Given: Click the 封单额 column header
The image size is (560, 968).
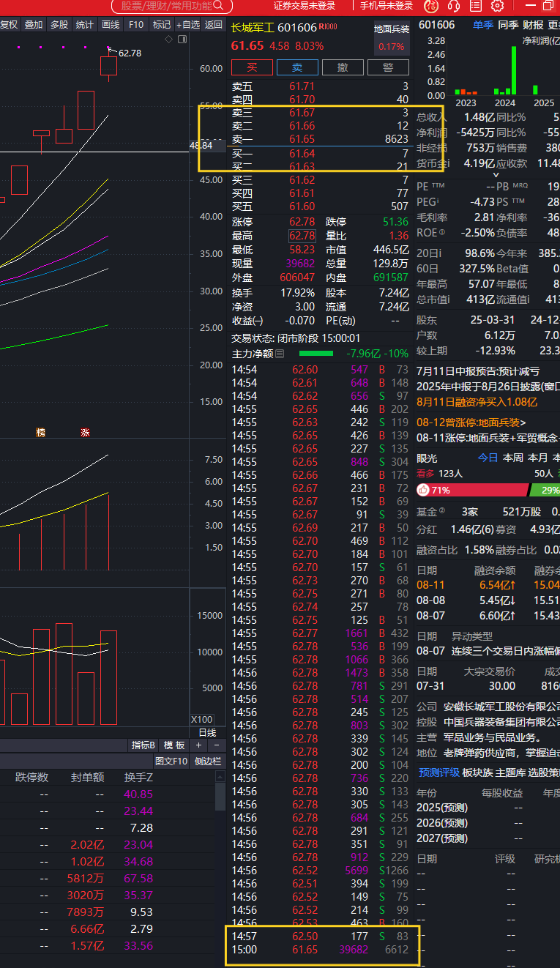Looking at the screenshot, I should coord(87,778).
